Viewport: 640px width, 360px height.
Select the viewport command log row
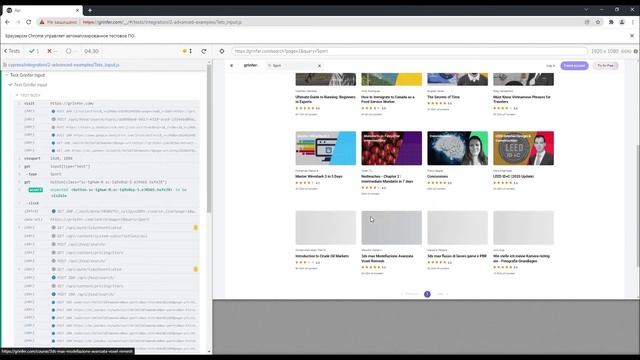point(107,158)
